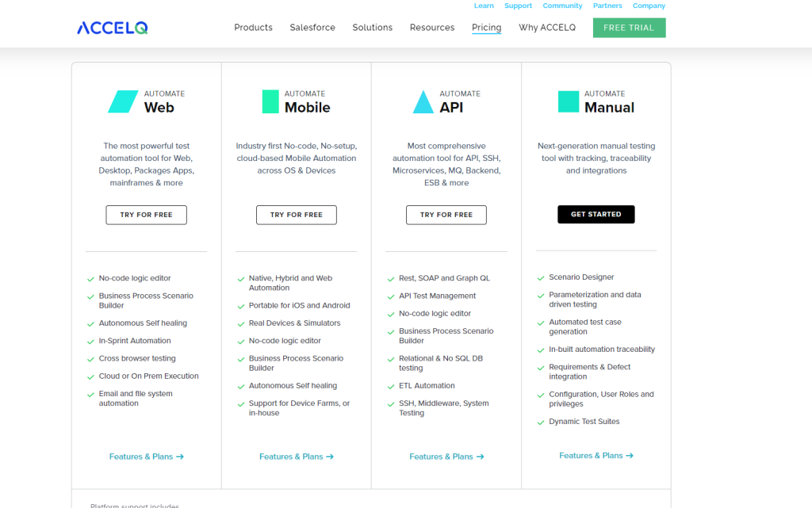Click 'API Test Management' feature text

coord(437,296)
